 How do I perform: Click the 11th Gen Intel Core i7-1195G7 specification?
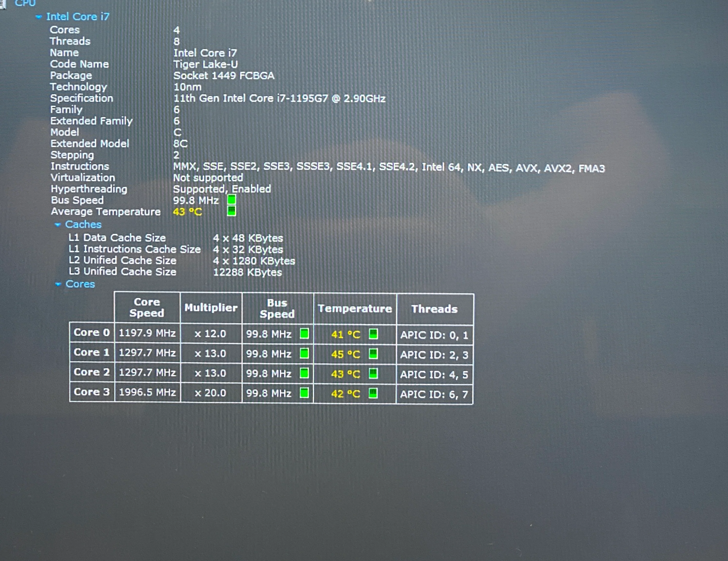pos(279,98)
